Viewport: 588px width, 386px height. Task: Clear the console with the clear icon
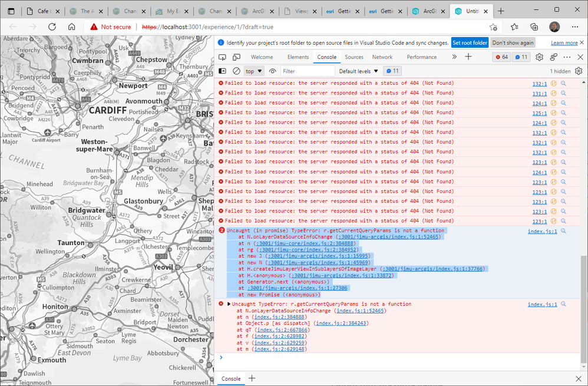pos(236,71)
